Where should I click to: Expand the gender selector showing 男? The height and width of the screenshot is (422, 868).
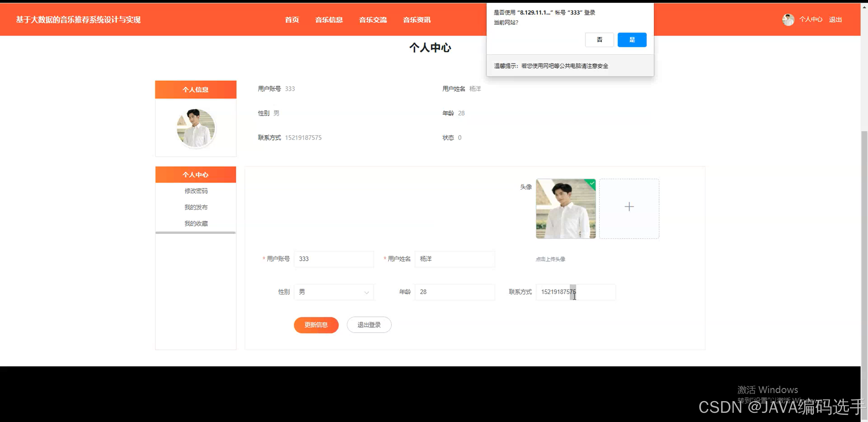(333, 292)
